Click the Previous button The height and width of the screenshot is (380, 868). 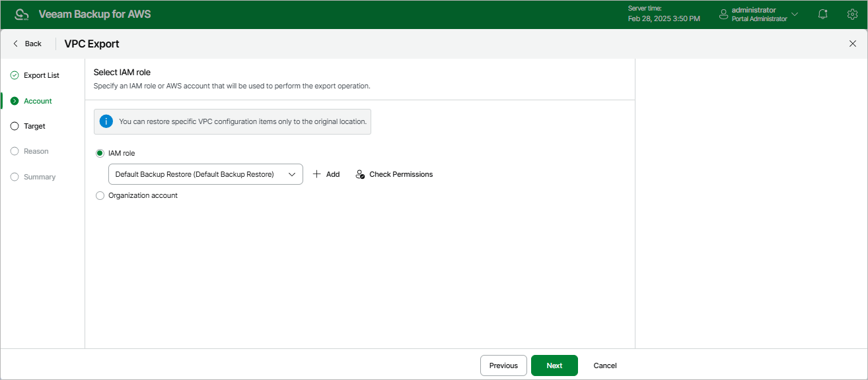[x=503, y=365]
